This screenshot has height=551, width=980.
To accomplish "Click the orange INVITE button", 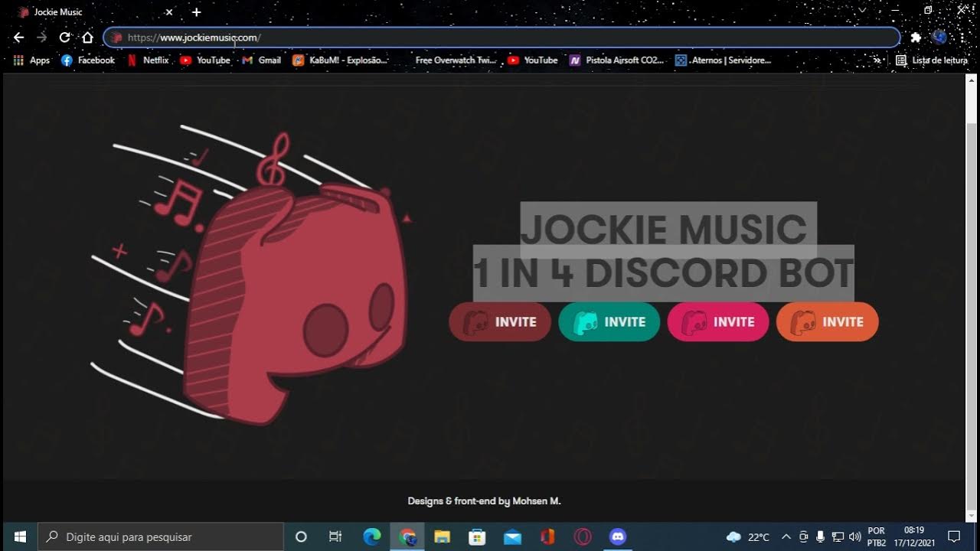I will pos(827,322).
